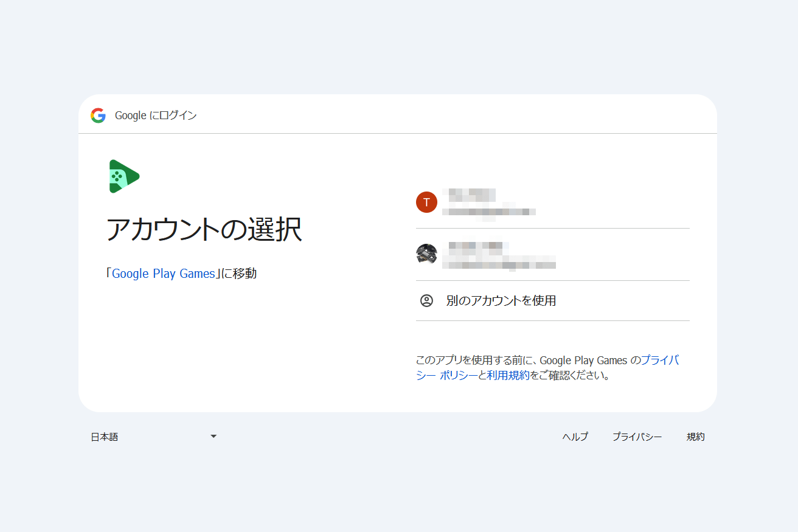Image resolution: width=798 pixels, height=532 pixels.
Task: Click the first account's blurred name
Action: coord(468,195)
